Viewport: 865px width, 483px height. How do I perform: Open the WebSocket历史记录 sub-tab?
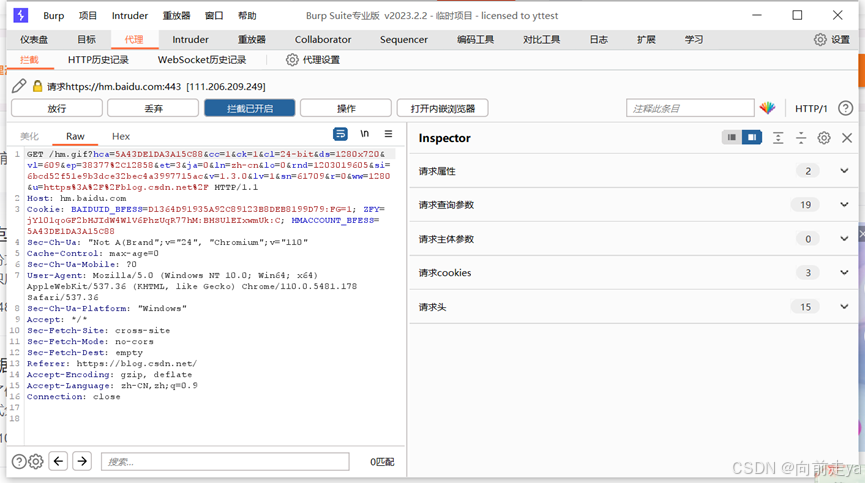coord(202,60)
